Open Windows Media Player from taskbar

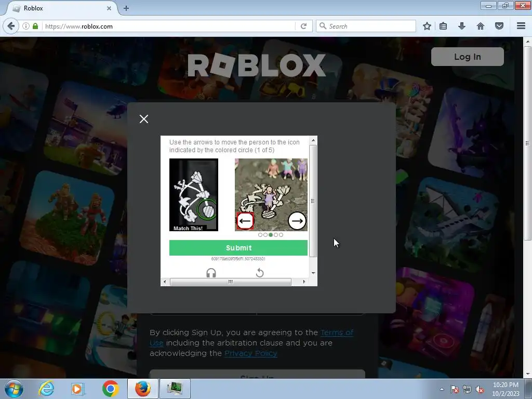click(x=78, y=389)
